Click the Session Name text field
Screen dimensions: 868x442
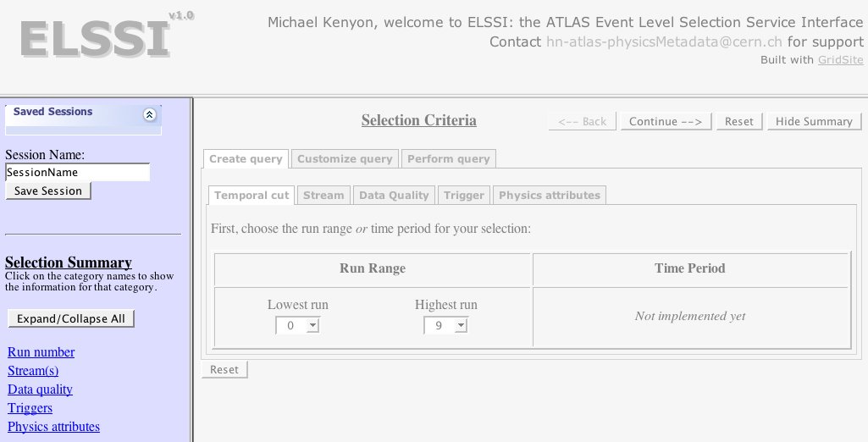(77, 172)
